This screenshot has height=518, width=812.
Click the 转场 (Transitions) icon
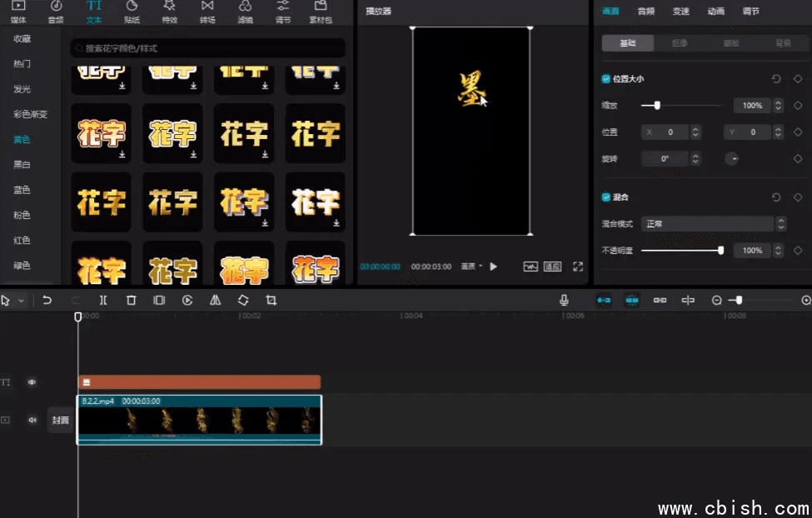(207, 12)
